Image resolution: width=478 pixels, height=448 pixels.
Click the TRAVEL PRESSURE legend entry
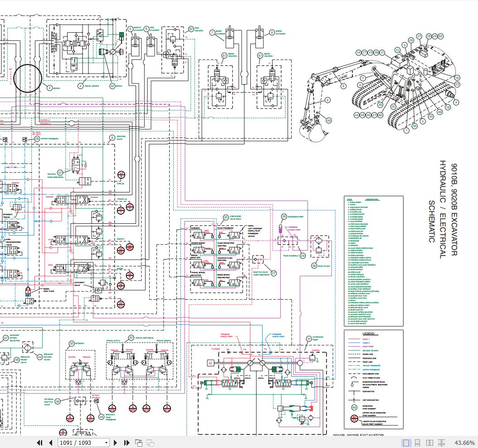371,365
